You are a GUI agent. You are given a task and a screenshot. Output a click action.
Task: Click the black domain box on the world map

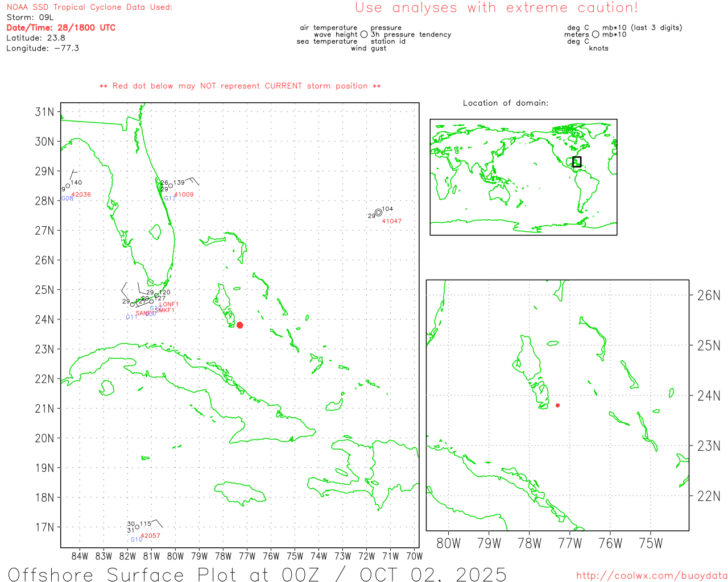tap(577, 161)
